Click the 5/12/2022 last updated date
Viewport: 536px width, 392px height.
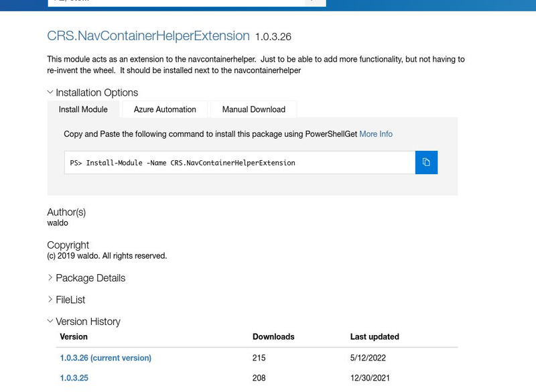point(368,358)
